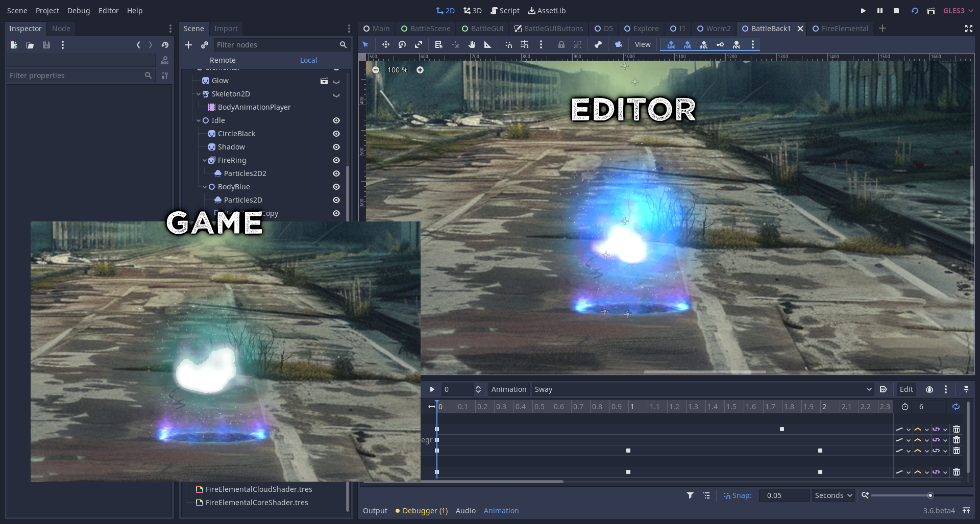
Task: Lock the selected node with padlock icon
Action: (x=561, y=45)
